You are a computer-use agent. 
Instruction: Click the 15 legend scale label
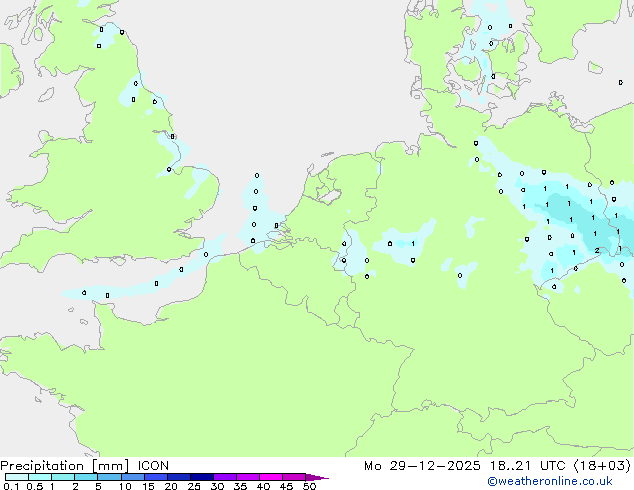click(x=149, y=487)
